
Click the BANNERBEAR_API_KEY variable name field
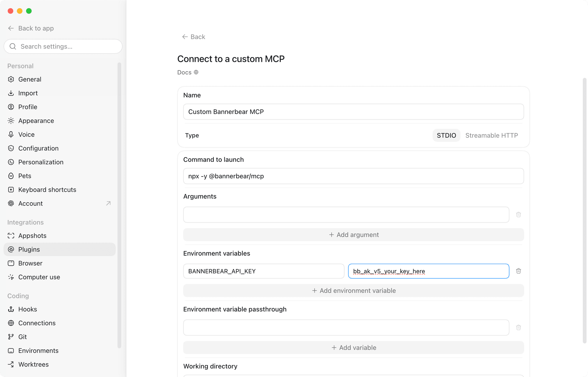(264, 271)
